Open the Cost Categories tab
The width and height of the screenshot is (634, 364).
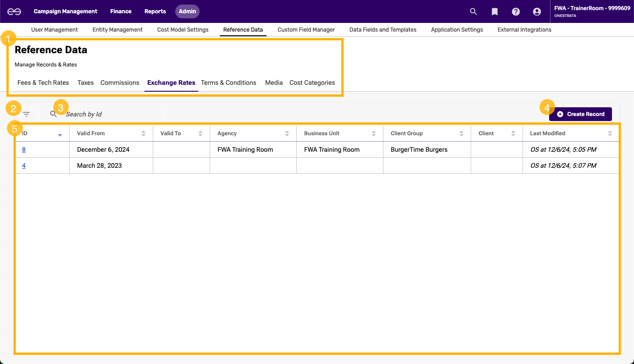[x=312, y=83]
